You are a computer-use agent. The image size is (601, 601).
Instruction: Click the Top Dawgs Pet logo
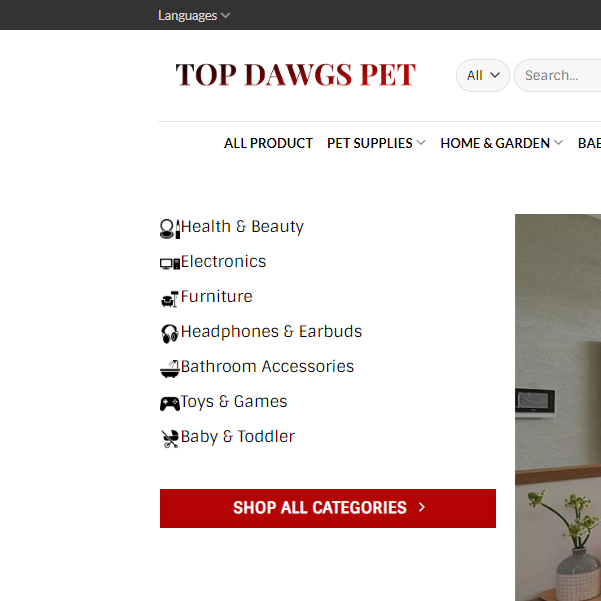tap(296, 75)
